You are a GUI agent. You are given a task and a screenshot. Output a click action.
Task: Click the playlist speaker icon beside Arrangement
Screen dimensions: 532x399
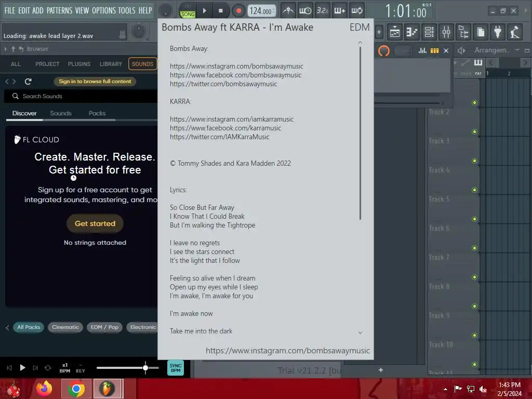461,50
